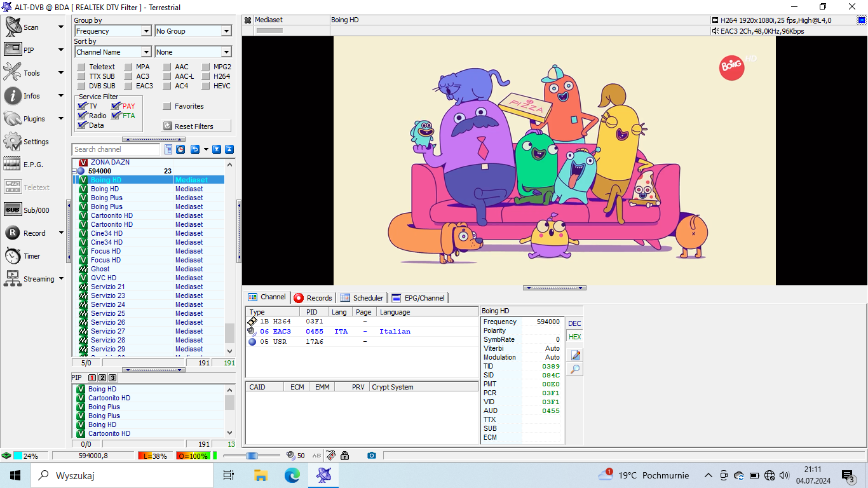Click the camera snapshot icon in status bar
The height and width of the screenshot is (488, 868).
(x=372, y=456)
